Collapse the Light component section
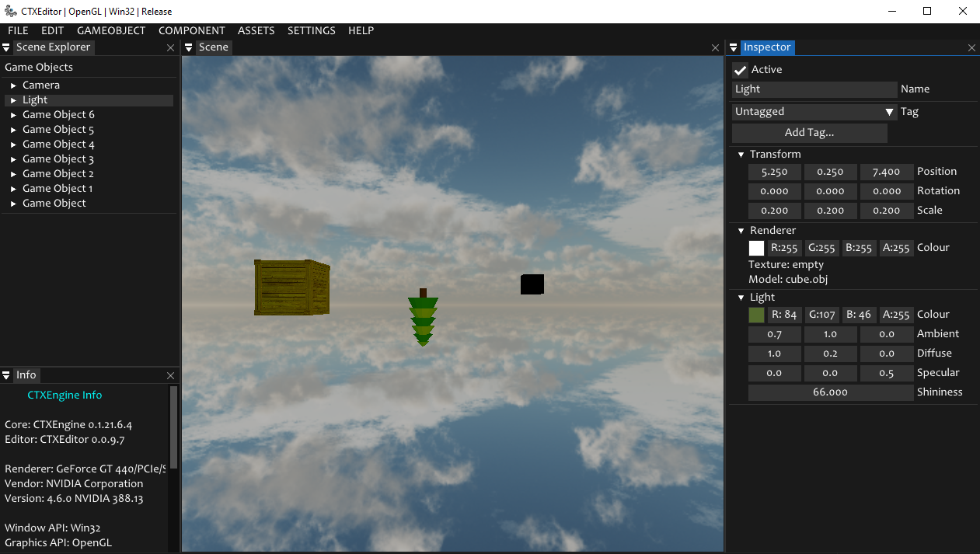 pos(741,298)
